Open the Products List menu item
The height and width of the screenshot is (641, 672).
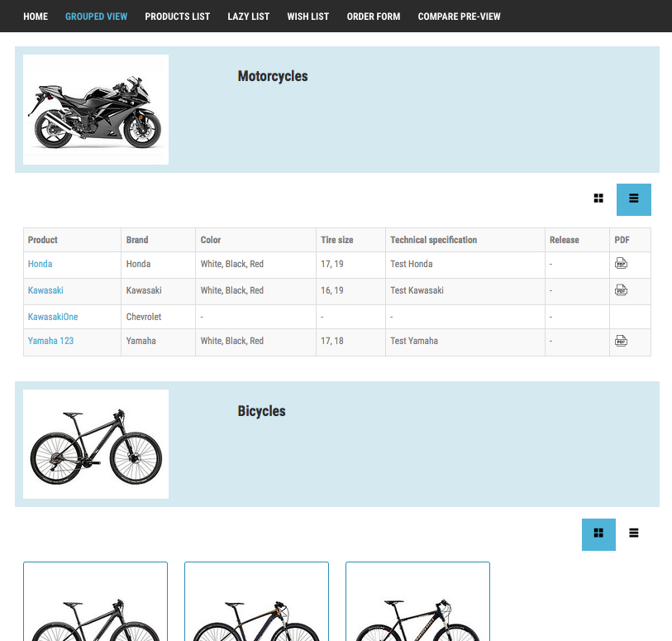178,17
